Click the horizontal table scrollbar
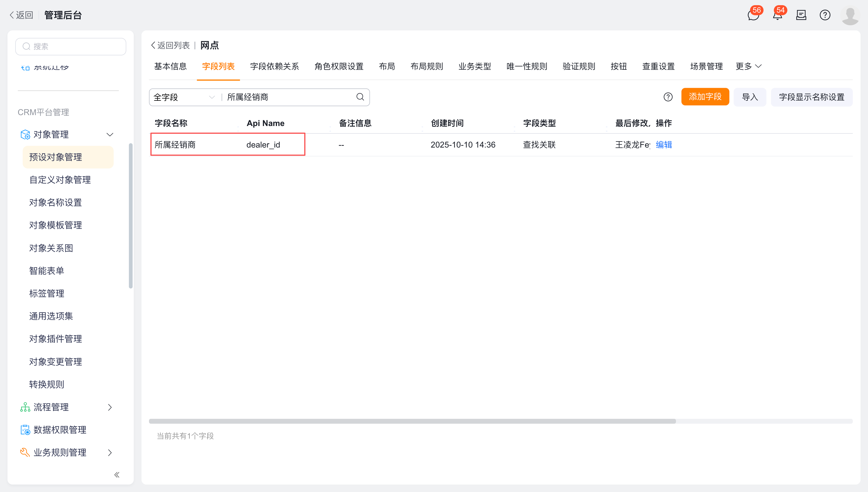The width and height of the screenshot is (868, 492). 412,421
